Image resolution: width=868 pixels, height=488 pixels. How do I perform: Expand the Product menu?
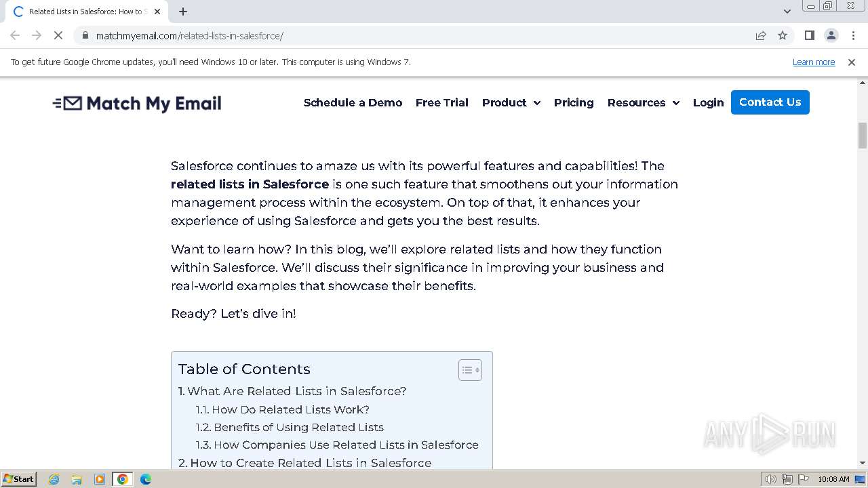pos(511,102)
